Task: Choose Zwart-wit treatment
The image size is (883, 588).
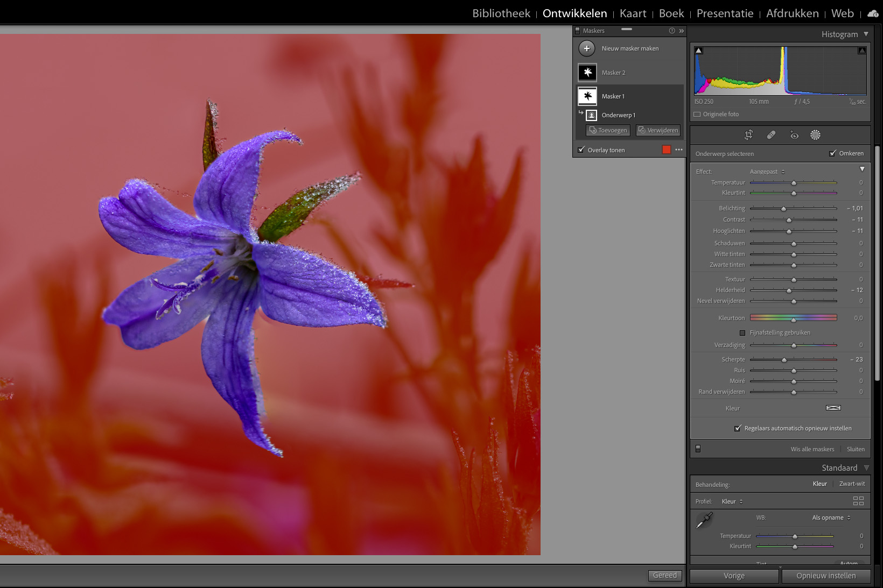Action: click(852, 484)
